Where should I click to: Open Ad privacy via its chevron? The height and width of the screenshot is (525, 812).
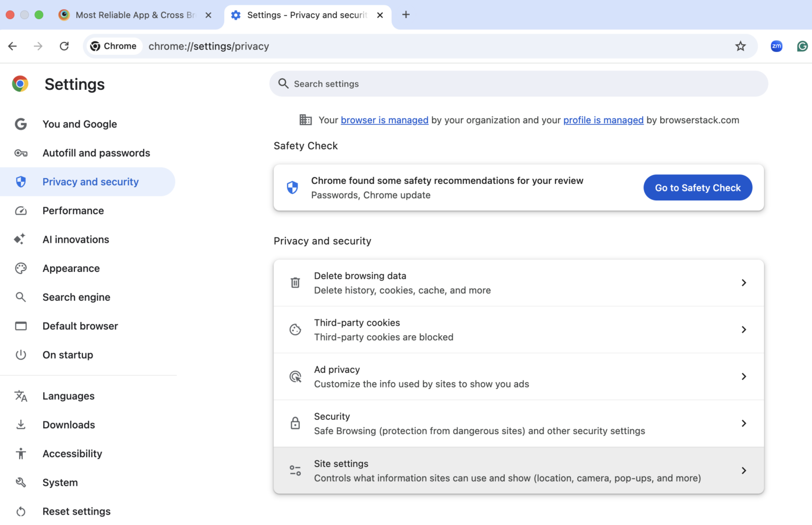pos(744,376)
